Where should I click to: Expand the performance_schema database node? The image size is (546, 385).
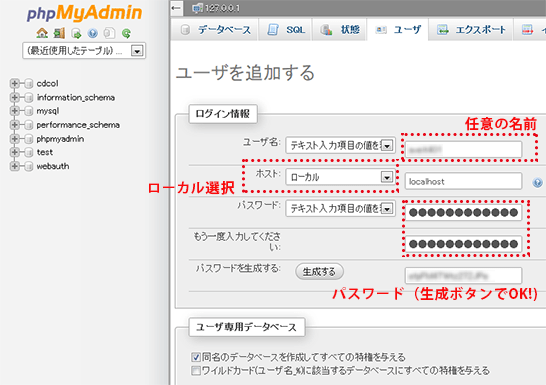click(15, 125)
